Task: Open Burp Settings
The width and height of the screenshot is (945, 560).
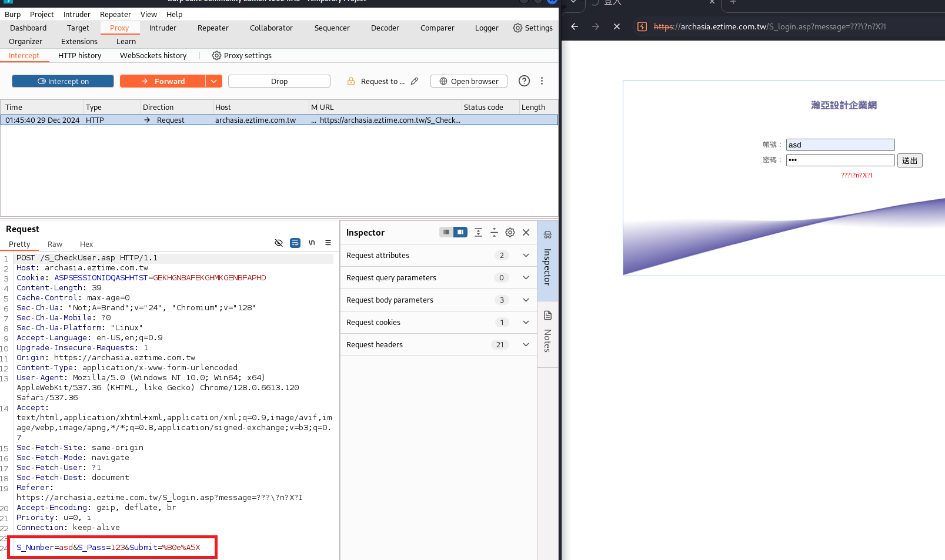Action: click(x=533, y=28)
